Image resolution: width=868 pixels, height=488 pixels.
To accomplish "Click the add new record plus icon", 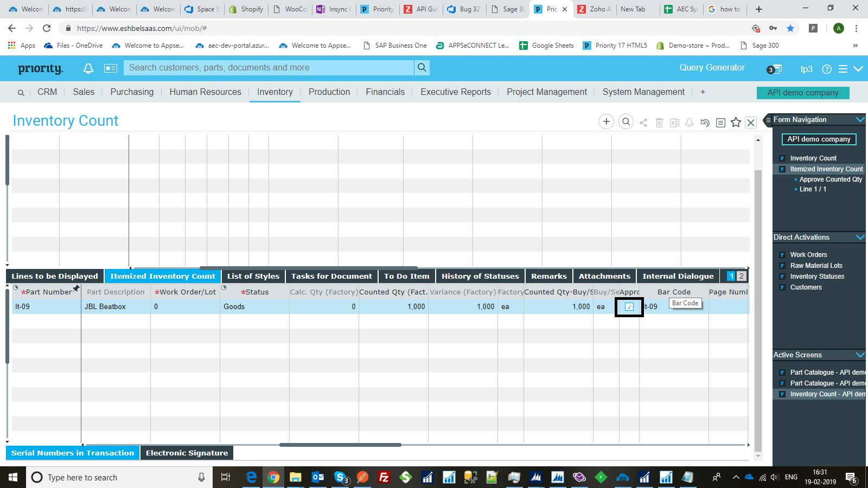I will point(606,122).
